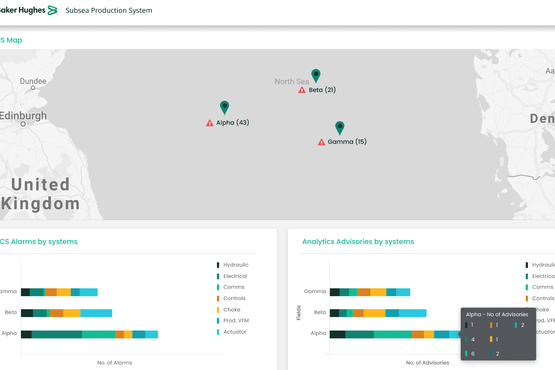Viewport: 555px width, 370px height.
Task: Toggle Hydraulic series in Alarms legend
Action: coord(233,265)
